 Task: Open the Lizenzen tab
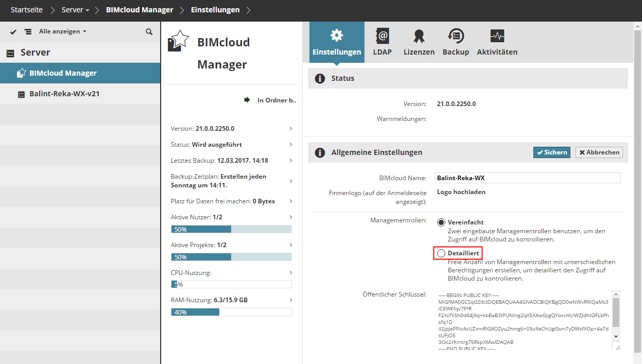(x=419, y=42)
